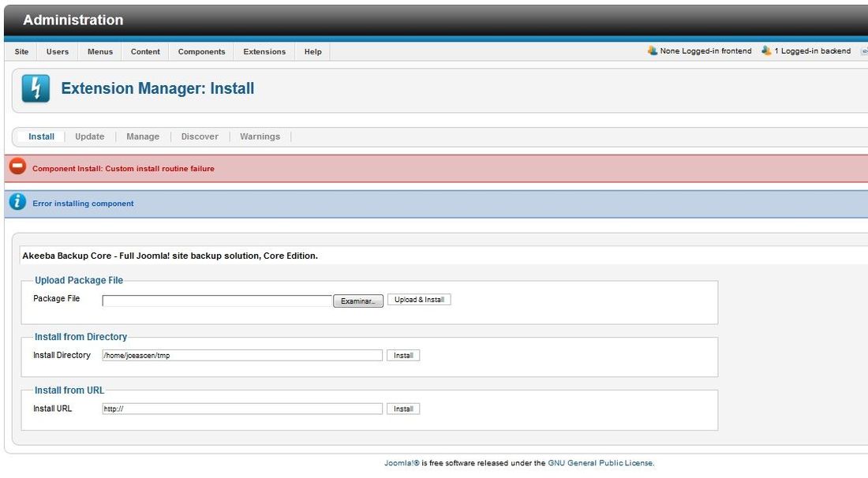
Task: Click Install button for Install Directory
Action: [403, 356]
